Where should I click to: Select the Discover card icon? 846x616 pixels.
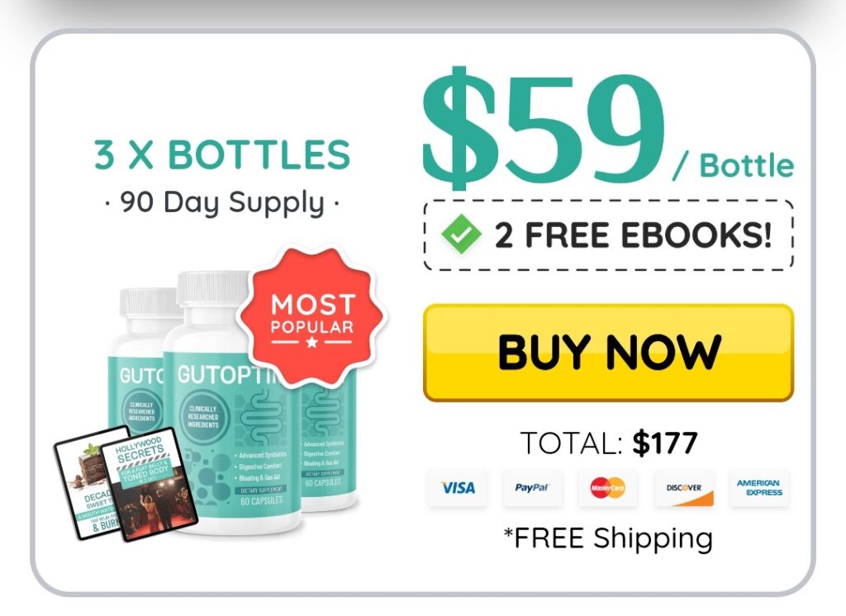click(x=683, y=488)
